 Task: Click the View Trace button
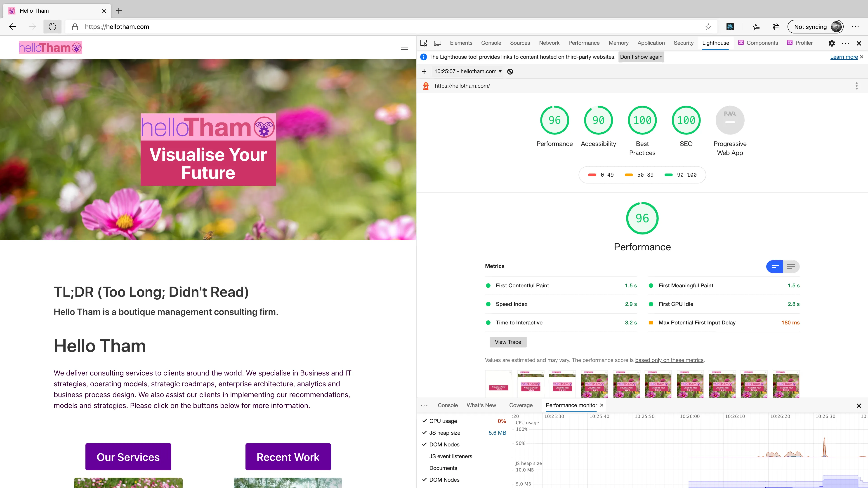[x=508, y=342]
